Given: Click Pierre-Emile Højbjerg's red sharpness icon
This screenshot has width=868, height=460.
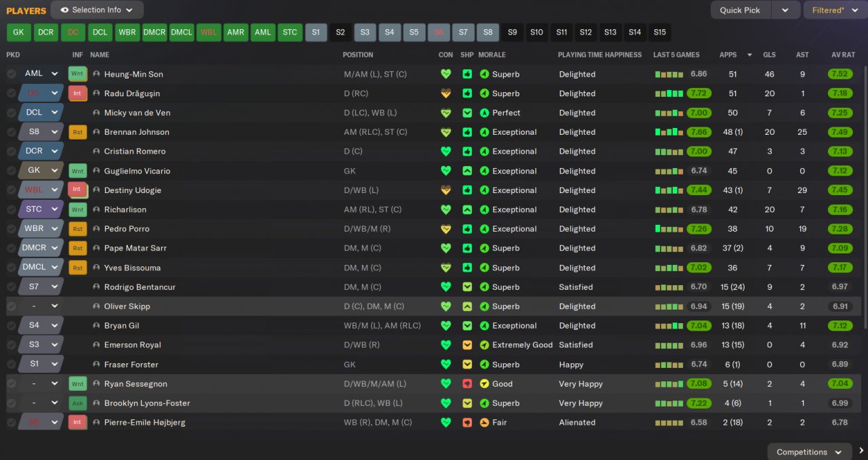Looking at the screenshot, I should click(x=467, y=422).
